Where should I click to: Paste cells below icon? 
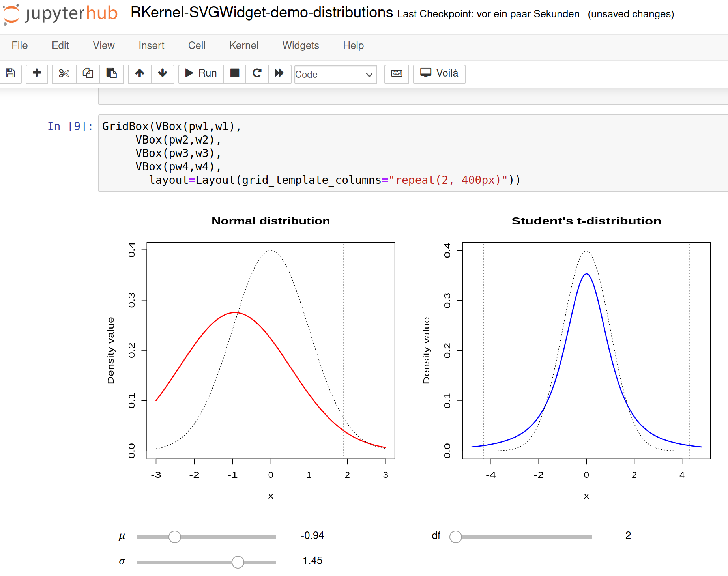[x=112, y=74]
